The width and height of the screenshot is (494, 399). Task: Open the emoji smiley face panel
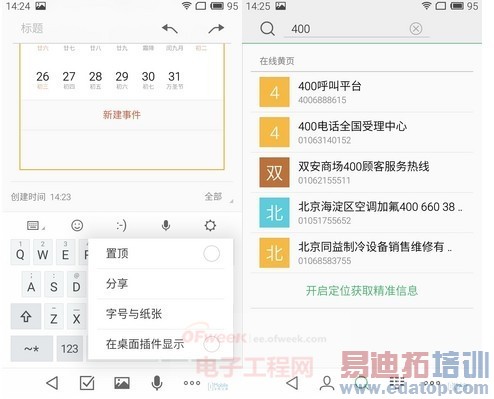click(77, 226)
